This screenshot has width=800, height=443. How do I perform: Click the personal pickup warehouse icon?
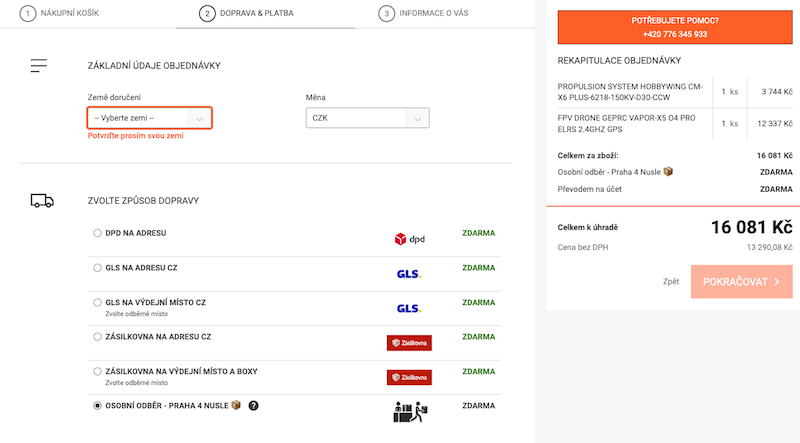coord(410,412)
